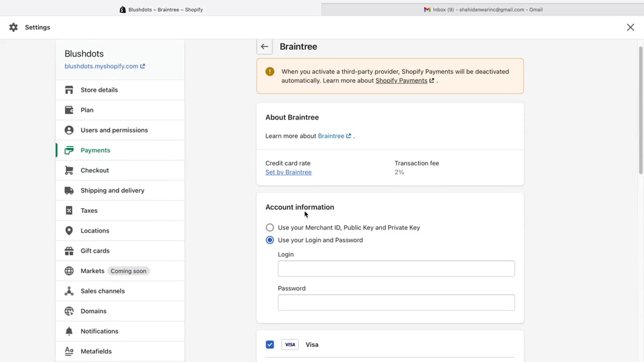Open Markets settings
Screen dimensions: 644x362
(120, 270)
